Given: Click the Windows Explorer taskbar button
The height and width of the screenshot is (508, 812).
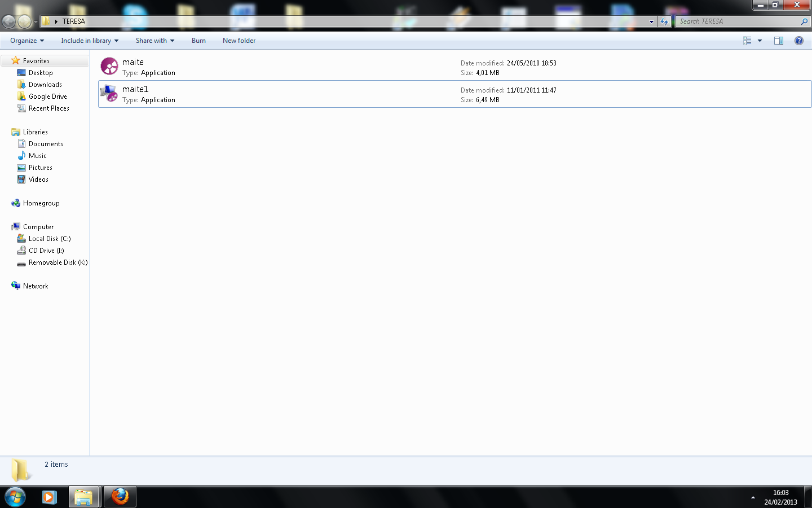Looking at the screenshot, I should pos(83,497).
